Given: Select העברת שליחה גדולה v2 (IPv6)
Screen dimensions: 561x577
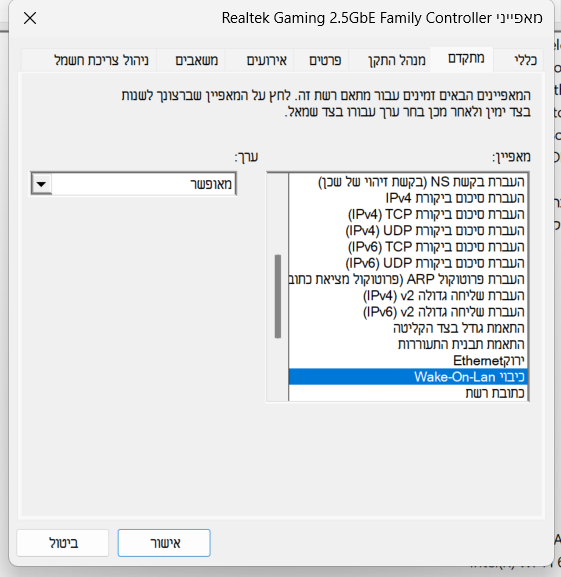Looking at the screenshot, I should click(408, 312).
